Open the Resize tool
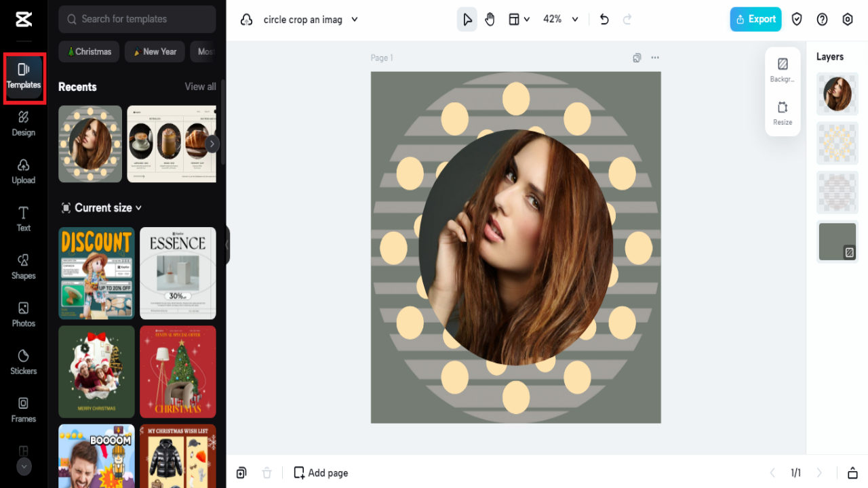This screenshot has height=488, width=868. coord(783,113)
